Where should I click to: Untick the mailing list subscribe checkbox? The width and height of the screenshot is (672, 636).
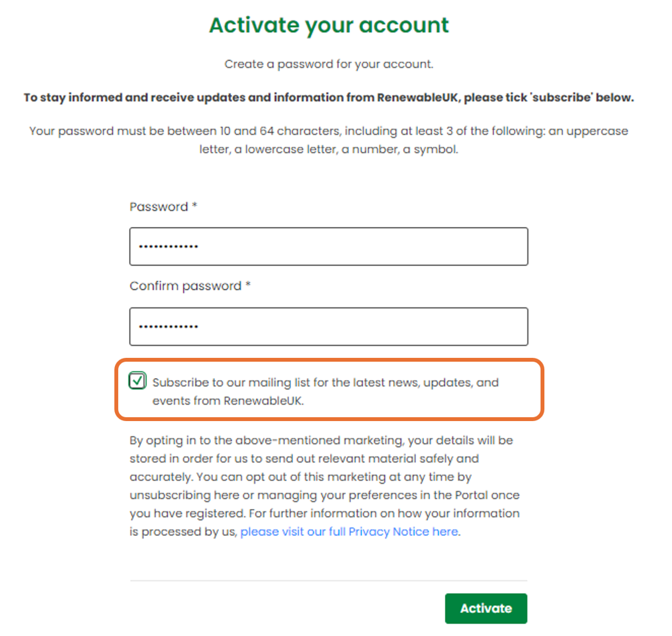(137, 380)
